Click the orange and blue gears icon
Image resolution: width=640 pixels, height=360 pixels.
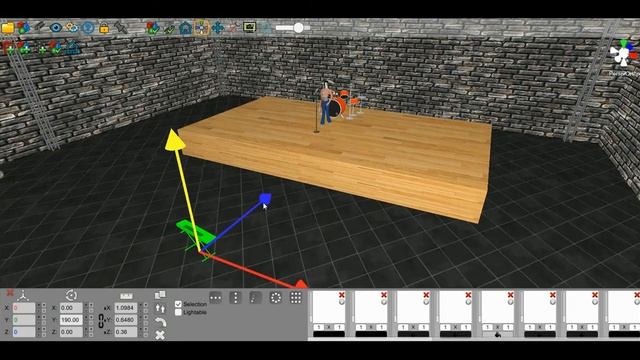click(72, 28)
